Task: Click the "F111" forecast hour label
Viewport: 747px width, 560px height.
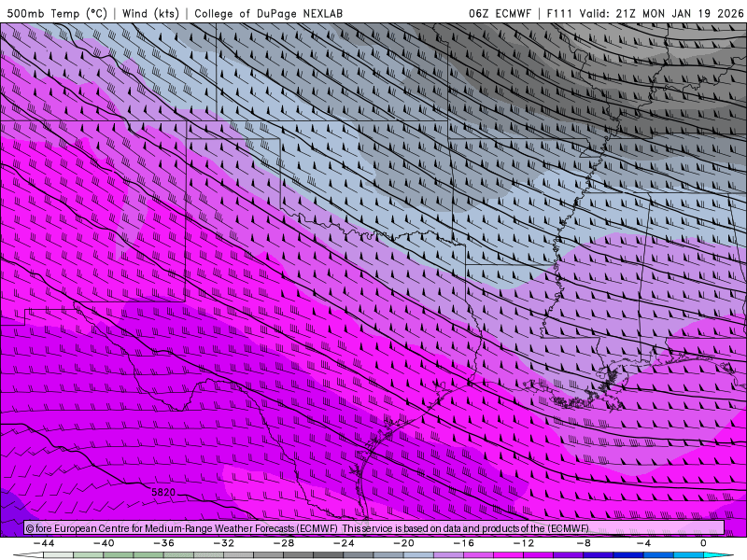Action: tap(558, 13)
